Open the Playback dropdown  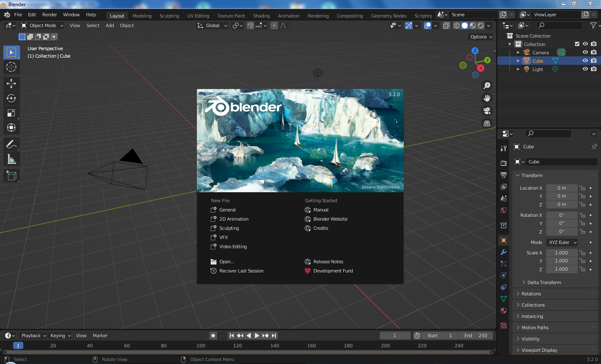click(x=34, y=336)
